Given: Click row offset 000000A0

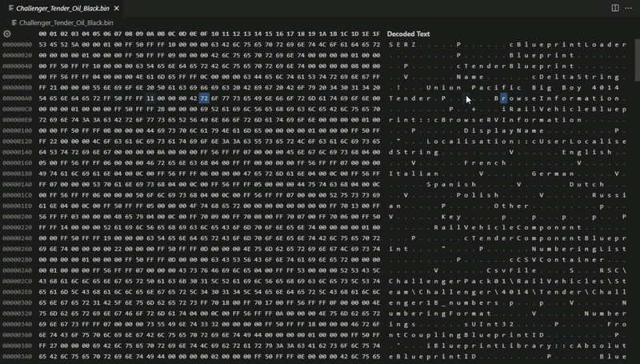Looking at the screenshot, I should click(17, 98).
